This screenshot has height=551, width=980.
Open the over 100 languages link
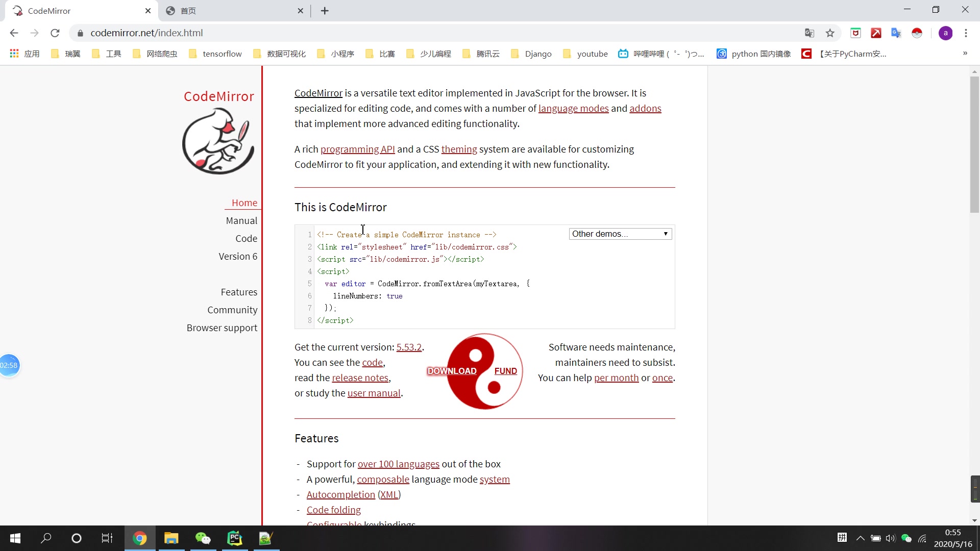398,464
